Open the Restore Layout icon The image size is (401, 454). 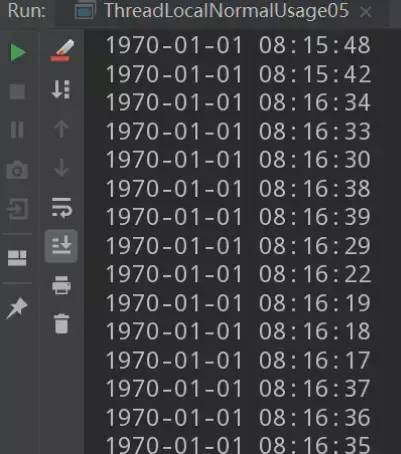coord(17,258)
